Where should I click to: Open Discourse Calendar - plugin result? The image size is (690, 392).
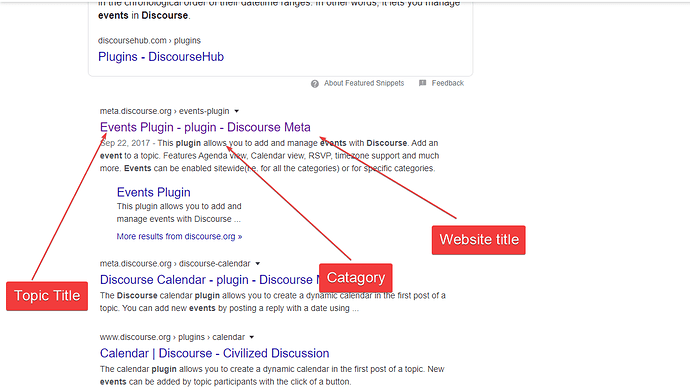tap(209, 280)
